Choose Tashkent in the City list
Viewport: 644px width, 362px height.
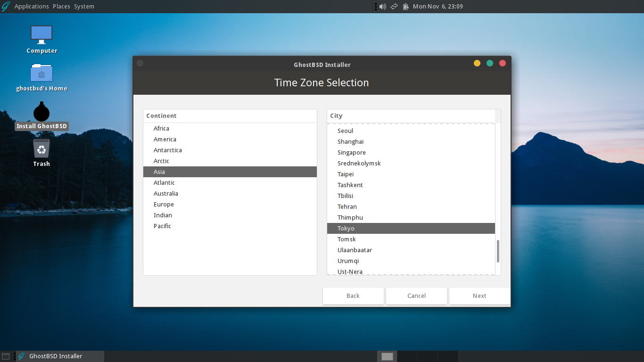(411, 185)
